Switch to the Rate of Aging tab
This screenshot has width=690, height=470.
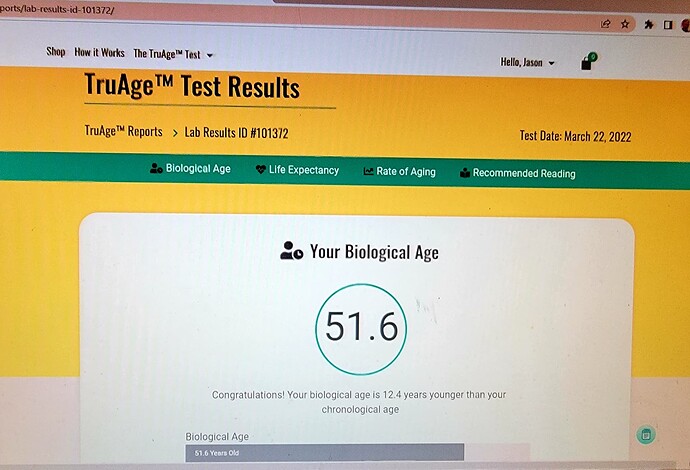400,171
